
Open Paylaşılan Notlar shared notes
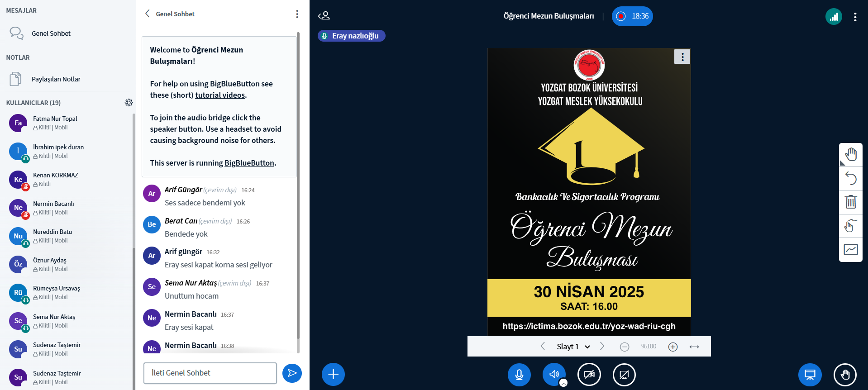coord(56,79)
